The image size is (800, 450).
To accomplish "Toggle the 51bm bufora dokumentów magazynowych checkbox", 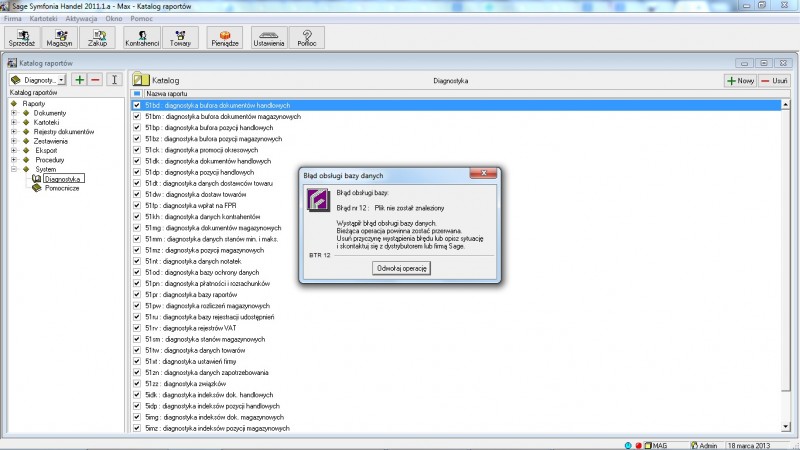I will point(137,116).
